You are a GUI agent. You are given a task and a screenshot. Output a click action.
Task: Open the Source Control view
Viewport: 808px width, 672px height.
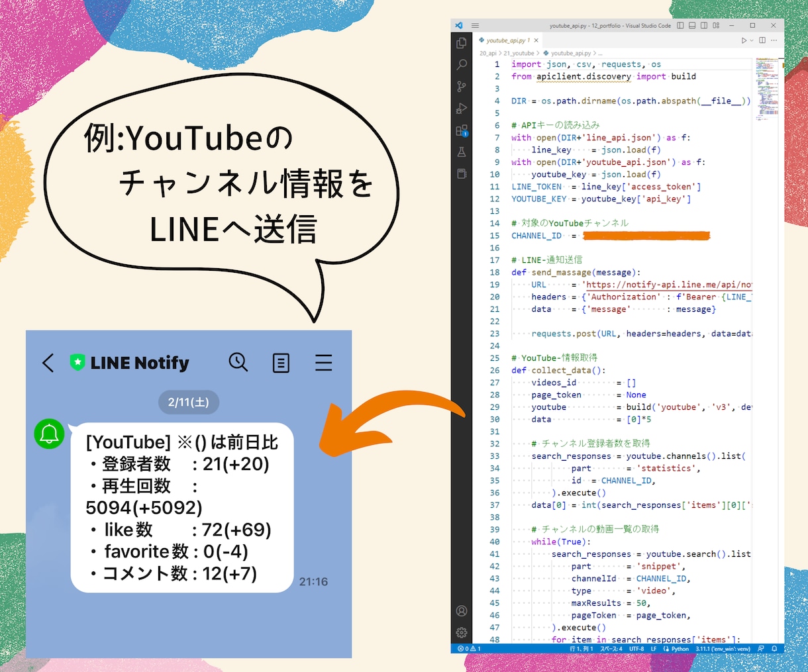pyautogui.click(x=462, y=87)
